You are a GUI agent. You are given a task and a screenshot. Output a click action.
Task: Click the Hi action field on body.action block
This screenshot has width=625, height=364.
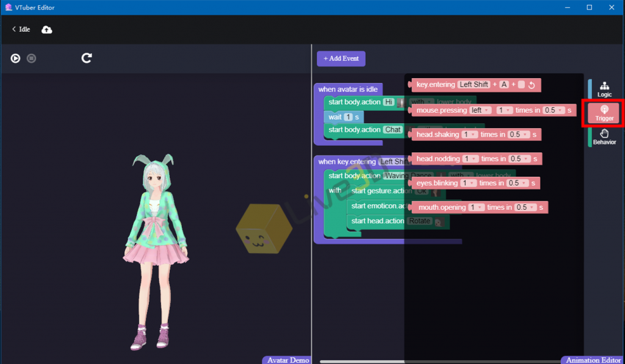click(x=389, y=102)
